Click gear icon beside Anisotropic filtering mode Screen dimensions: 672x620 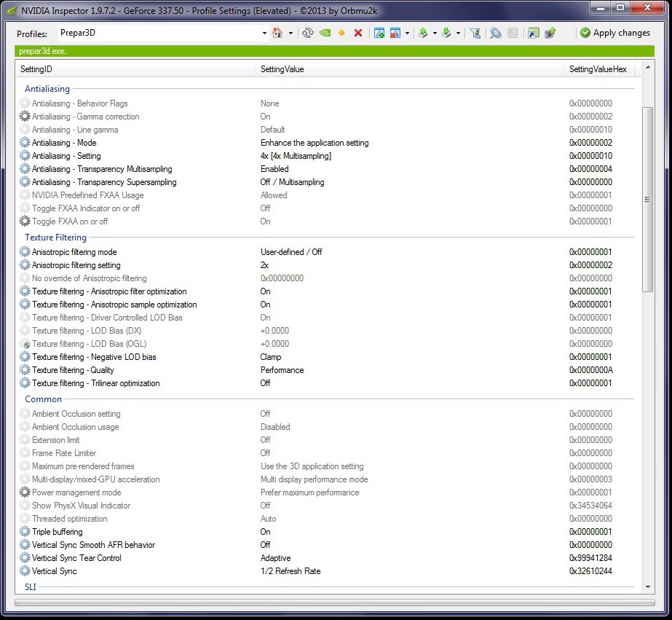point(25,251)
